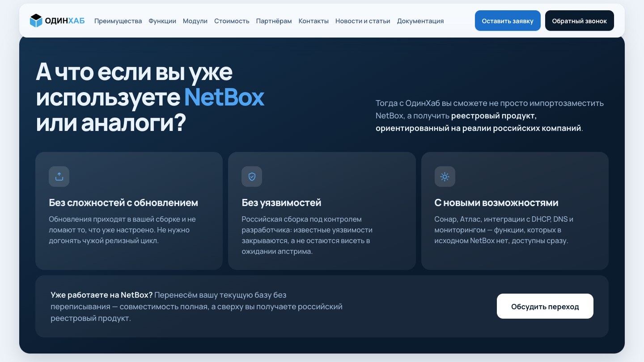Screen dimensions: 644x362
Task: Open the Партнёрам nav link
Action: [x=274, y=21]
